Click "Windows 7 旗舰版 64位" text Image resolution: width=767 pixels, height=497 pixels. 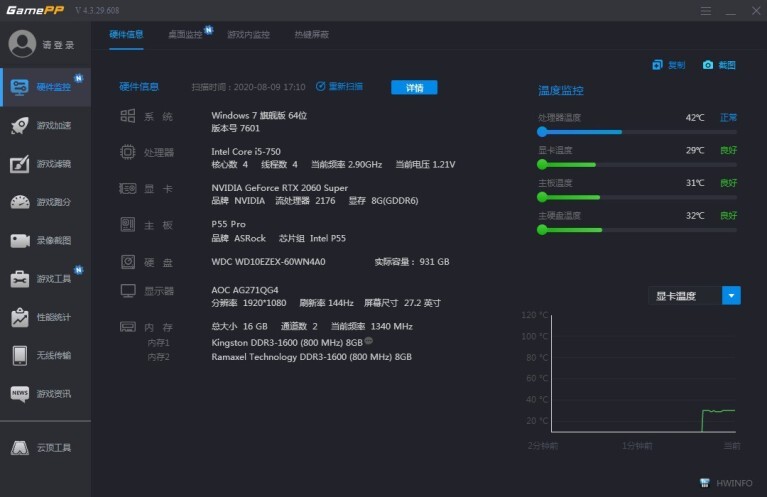pos(259,115)
